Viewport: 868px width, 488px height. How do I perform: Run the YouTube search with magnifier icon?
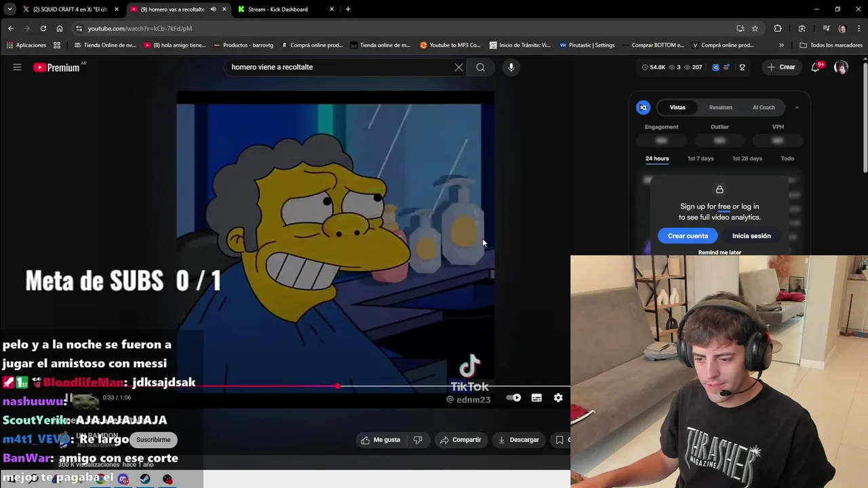click(480, 67)
